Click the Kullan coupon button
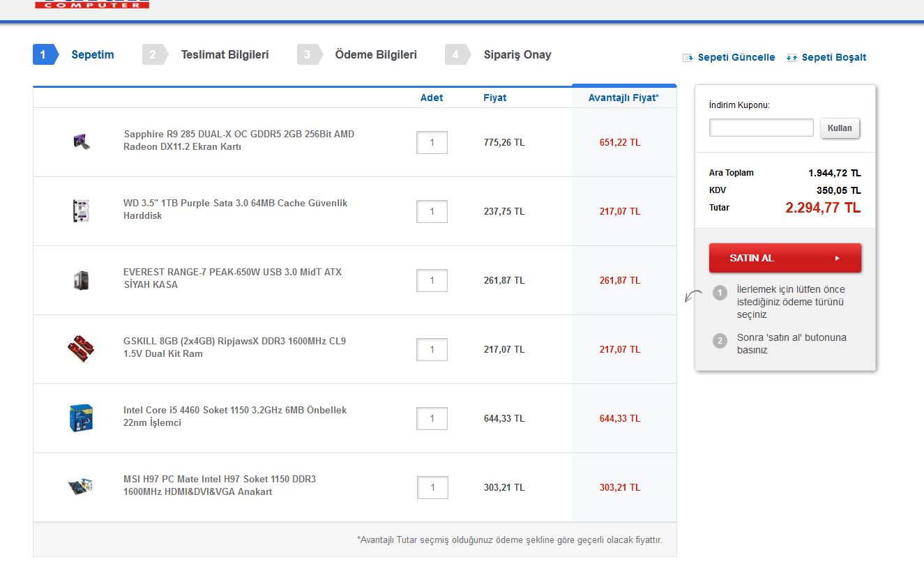The width and height of the screenshot is (924, 566). (840, 128)
